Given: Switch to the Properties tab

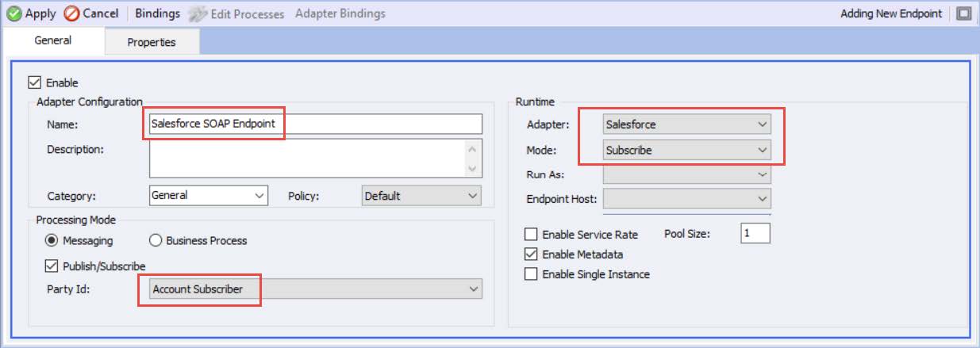Looking at the screenshot, I should [x=152, y=42].
